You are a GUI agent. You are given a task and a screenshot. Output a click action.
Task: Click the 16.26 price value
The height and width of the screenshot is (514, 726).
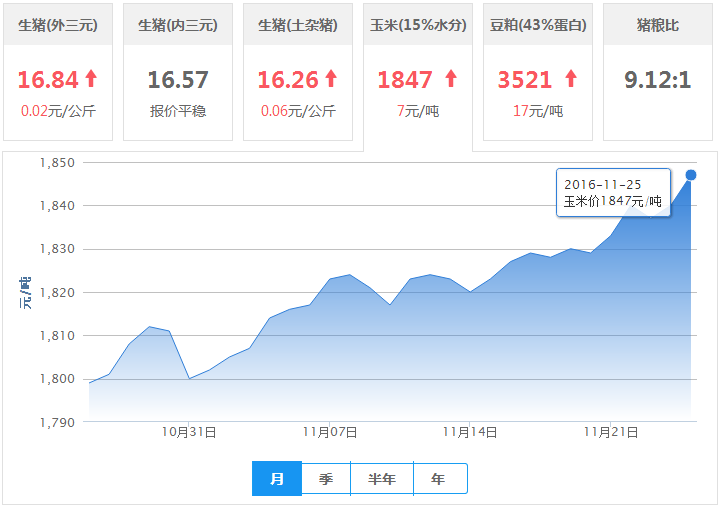pyautogui.click(x=288, y=80)
